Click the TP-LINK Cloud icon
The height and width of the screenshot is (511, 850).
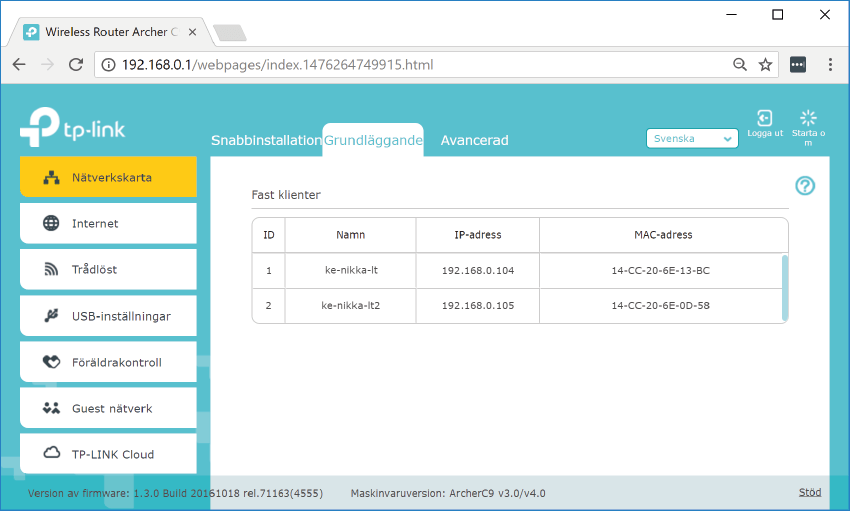pos(51,454)
